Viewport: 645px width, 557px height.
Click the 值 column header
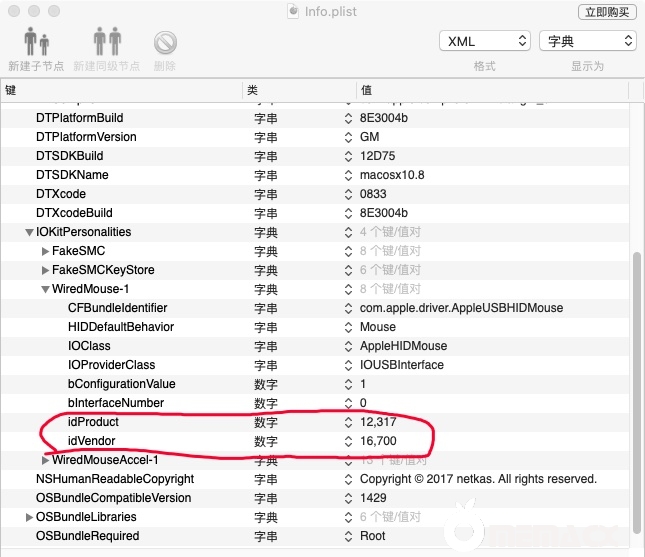click(x=495, y=90)
